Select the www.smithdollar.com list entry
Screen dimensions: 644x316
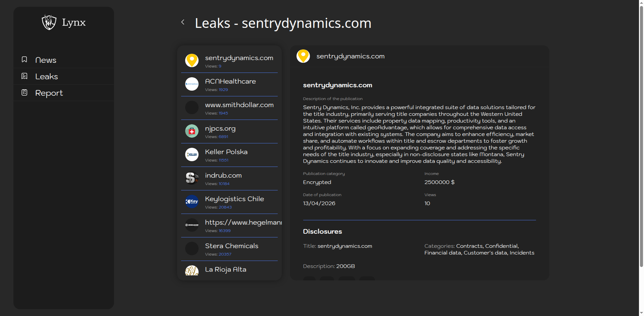pos(229,108)
